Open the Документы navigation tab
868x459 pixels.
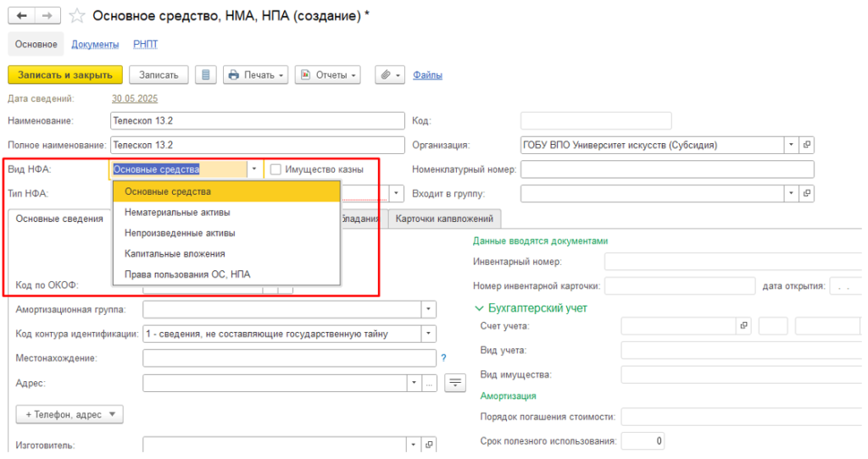[95, 44]
